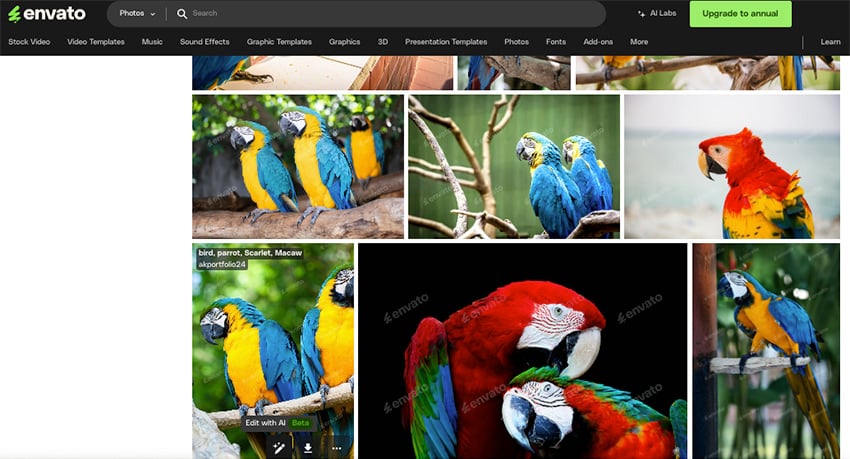Image resolution: width=850 pixels, height=459 pixels.
Task: Open AI Labs
Action: 657,14
